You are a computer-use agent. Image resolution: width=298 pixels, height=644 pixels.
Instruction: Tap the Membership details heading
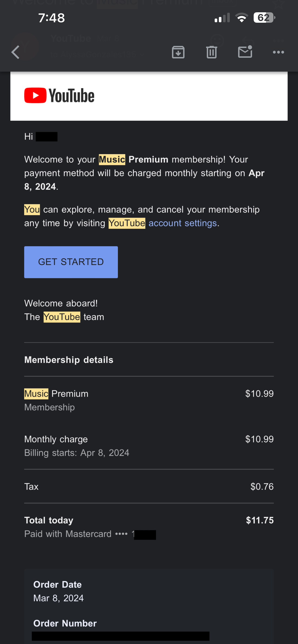coord(69,360)
